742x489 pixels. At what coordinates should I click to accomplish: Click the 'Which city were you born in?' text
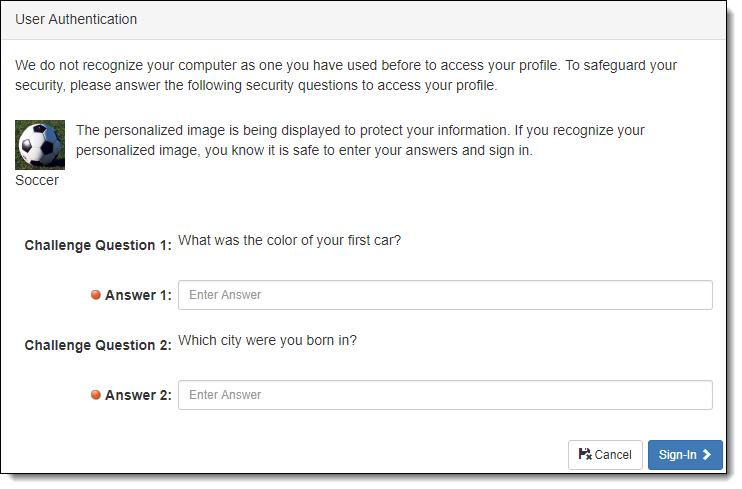pyautogui.click(x=267, y=340)
